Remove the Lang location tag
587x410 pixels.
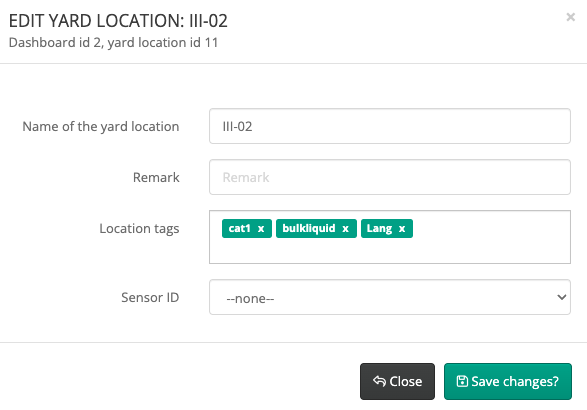click(x=402, y=228)
